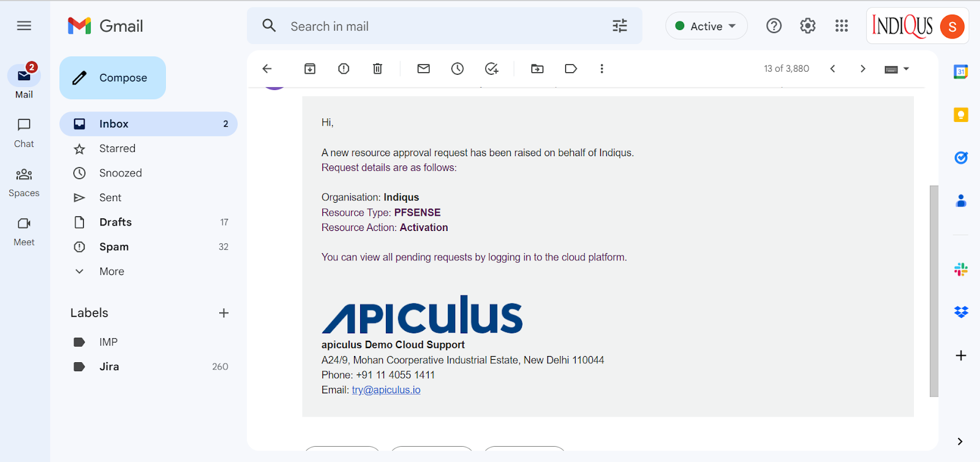
Task: Apply a label using the Labels icon
Action: 571,69
